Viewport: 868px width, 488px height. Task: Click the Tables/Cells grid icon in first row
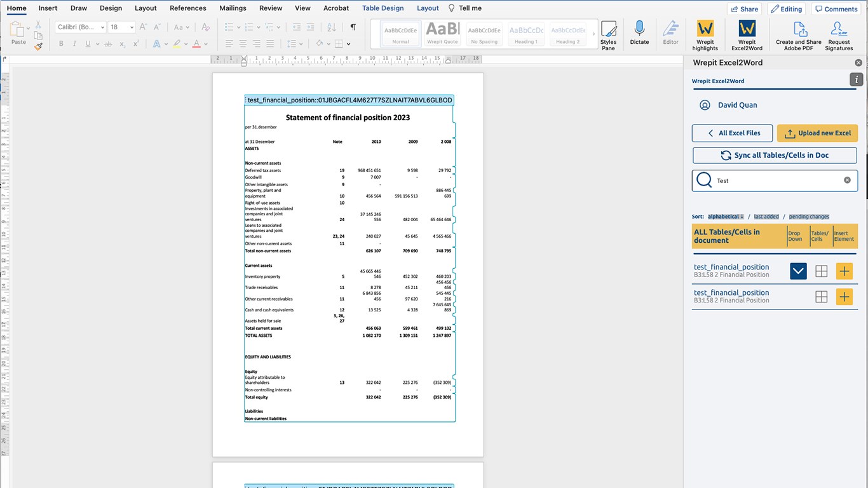(x=821, y=271)
